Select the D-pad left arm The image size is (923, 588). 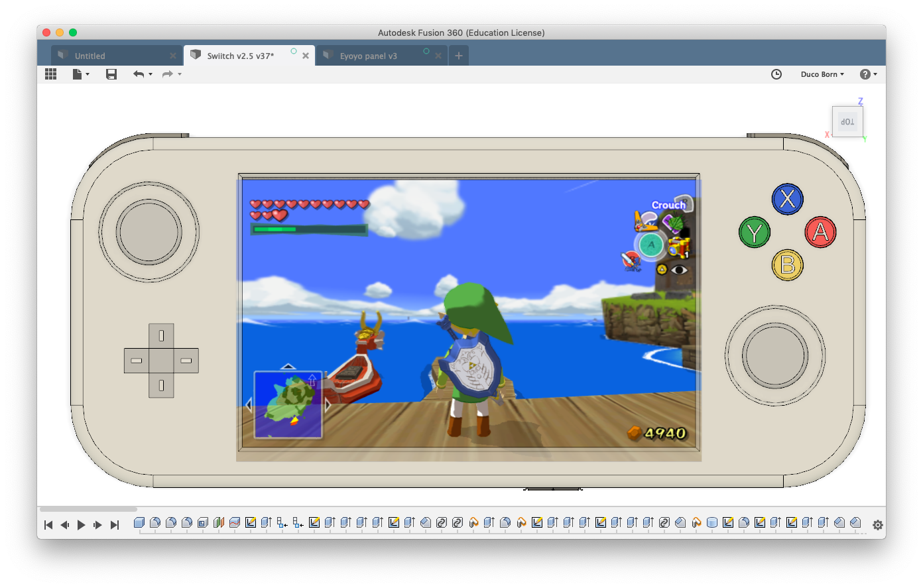click(x=137, y=361)
